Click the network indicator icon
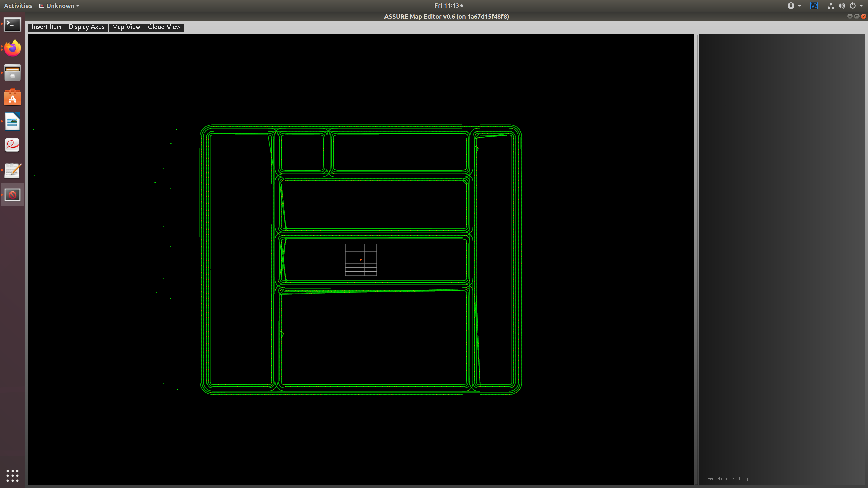This screenshot has height=488, width=868. tap(830, 6)
